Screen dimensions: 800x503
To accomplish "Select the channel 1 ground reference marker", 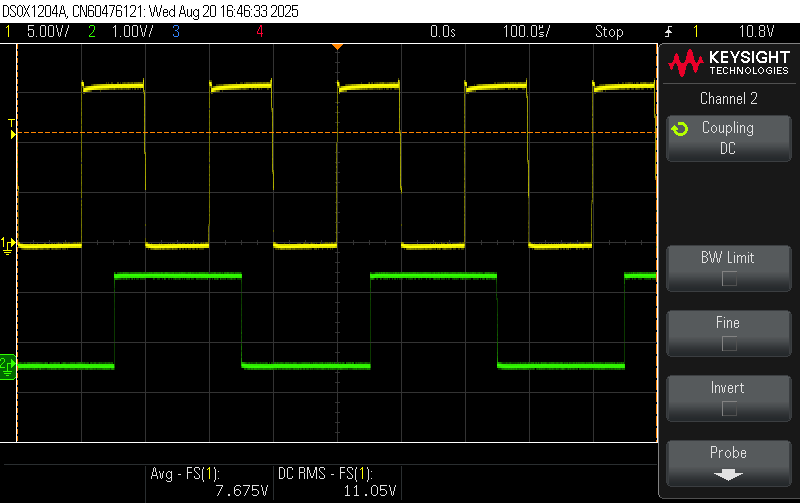I will 8,244.
